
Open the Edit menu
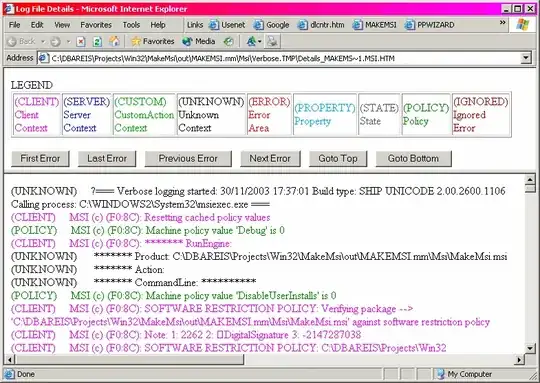[37, 25]
